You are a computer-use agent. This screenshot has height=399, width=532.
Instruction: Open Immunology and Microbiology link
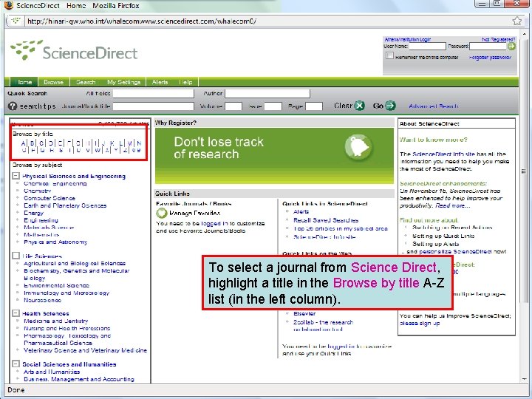tap(66, 293)
